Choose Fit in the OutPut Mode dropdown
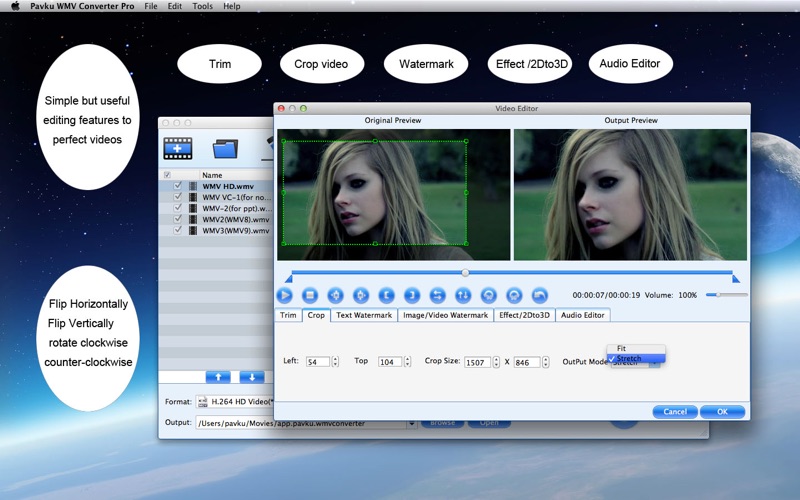The height and width of the screenshot is (500, 800). [636, 348]
